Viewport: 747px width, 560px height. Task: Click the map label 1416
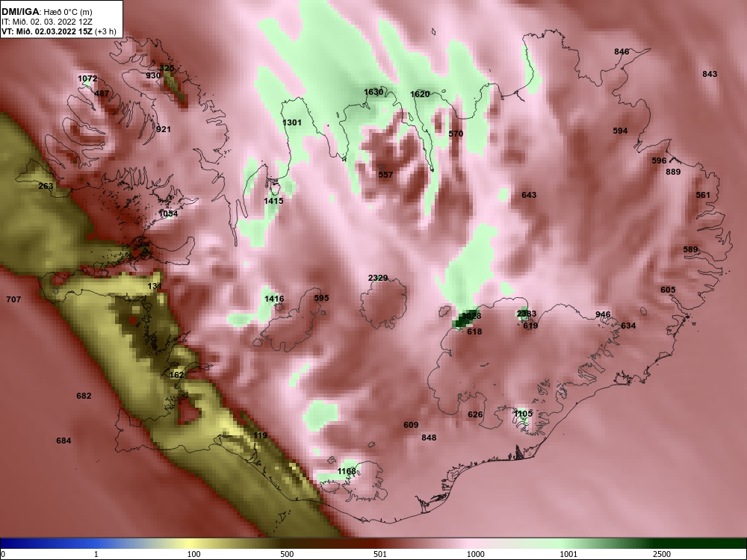click(274, 299)
